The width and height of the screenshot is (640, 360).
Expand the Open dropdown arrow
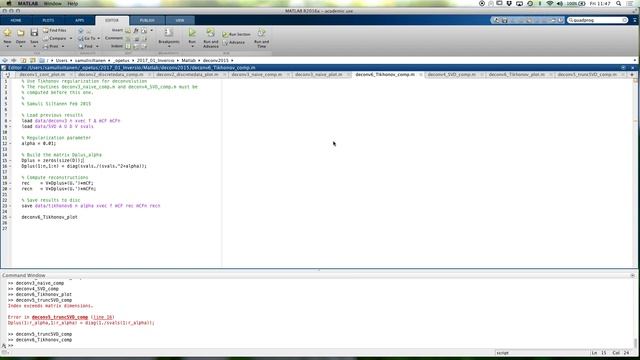point(20,47)
